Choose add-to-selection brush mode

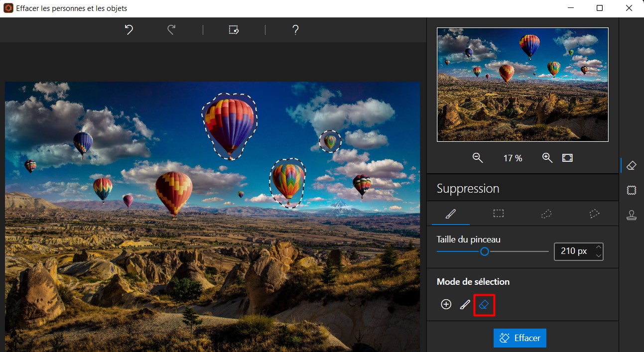pos(465,304)
